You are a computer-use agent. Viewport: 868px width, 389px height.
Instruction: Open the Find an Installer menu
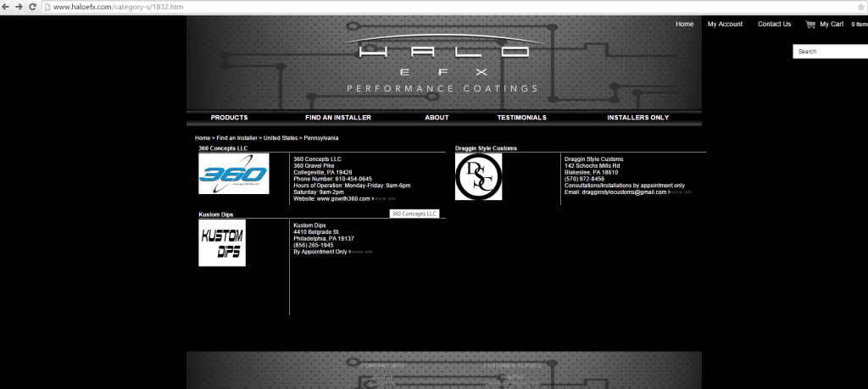337,118
